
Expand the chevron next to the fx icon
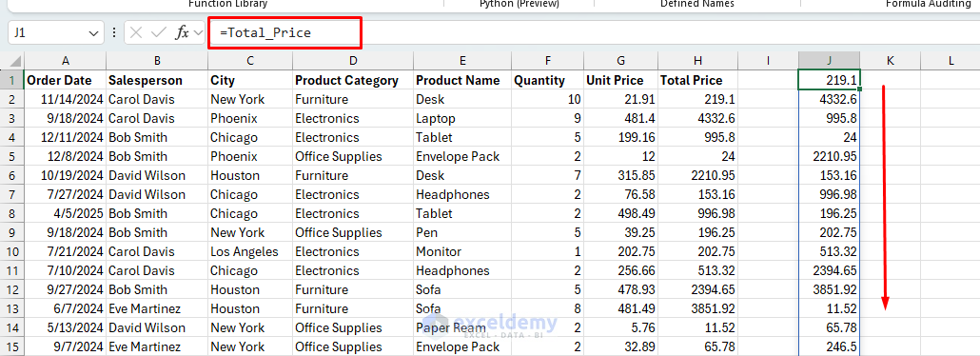coord(198,33)
